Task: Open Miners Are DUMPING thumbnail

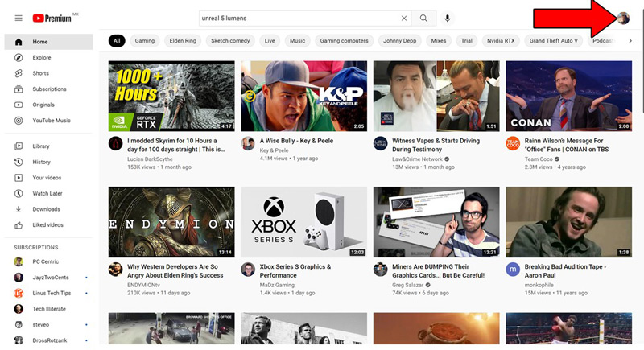Action: coord(436,222)
